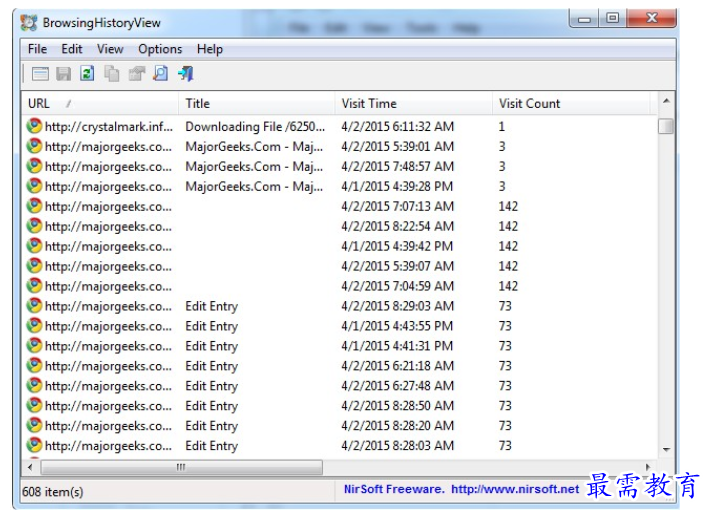The image size is (708, 517).
Task: Open the Options menu
Action: pos(160,49)
